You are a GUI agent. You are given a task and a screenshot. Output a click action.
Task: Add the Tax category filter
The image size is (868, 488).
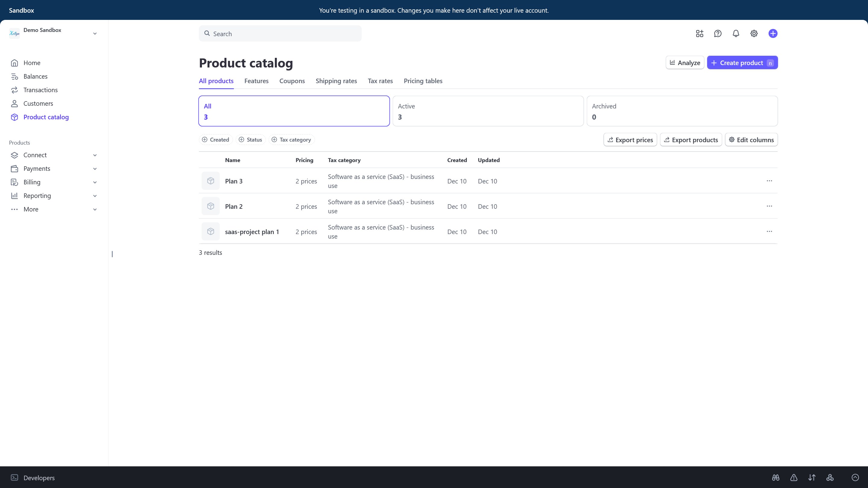(x=291, y=139)
